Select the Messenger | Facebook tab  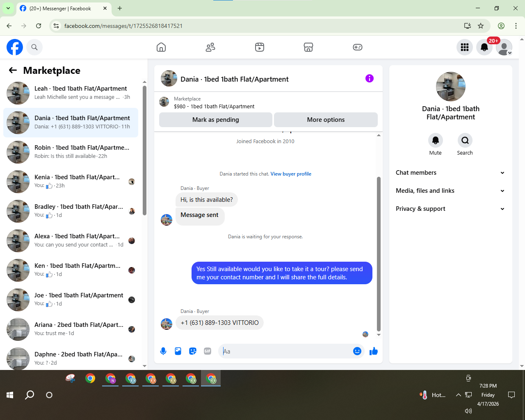pos(64,8)
